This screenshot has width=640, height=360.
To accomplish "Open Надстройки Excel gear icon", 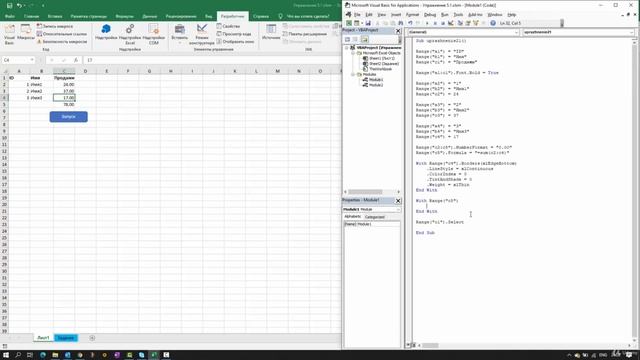I will pos(130,34).
